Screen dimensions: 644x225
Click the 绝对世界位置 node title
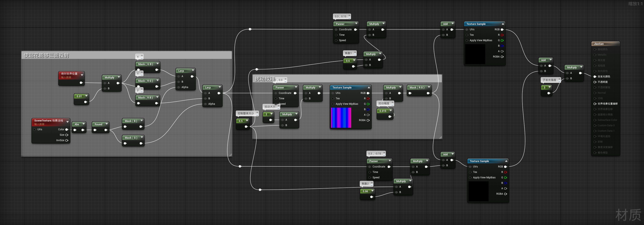[x=69, y=74]
